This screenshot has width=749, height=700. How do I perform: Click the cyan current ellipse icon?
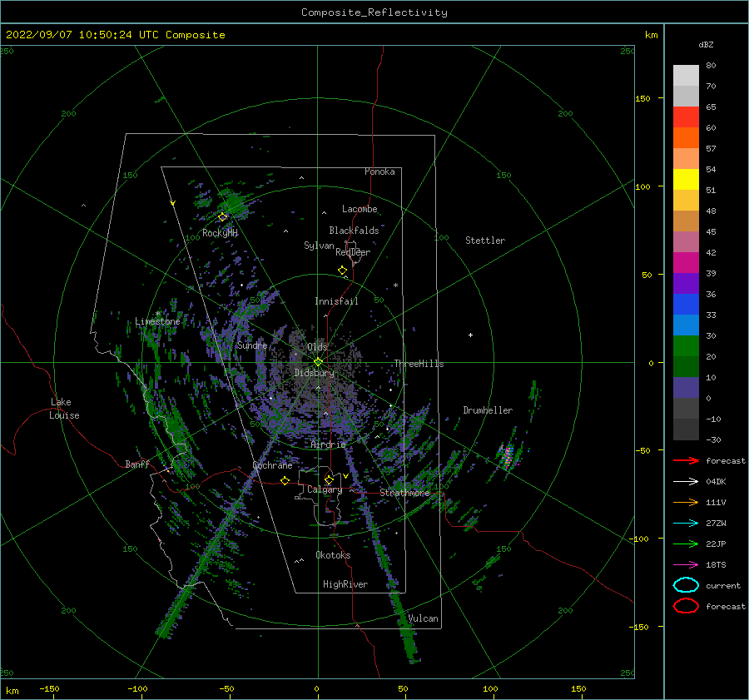686,585
